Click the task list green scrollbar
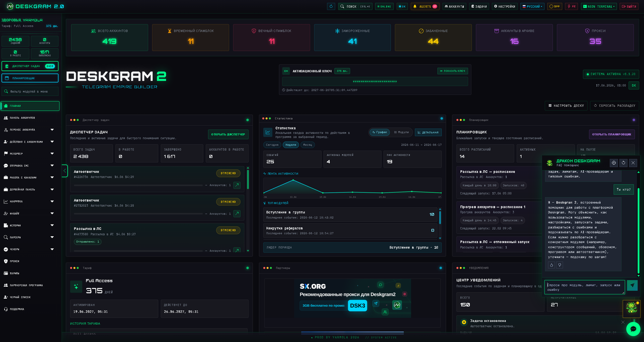 pos(248,179)
